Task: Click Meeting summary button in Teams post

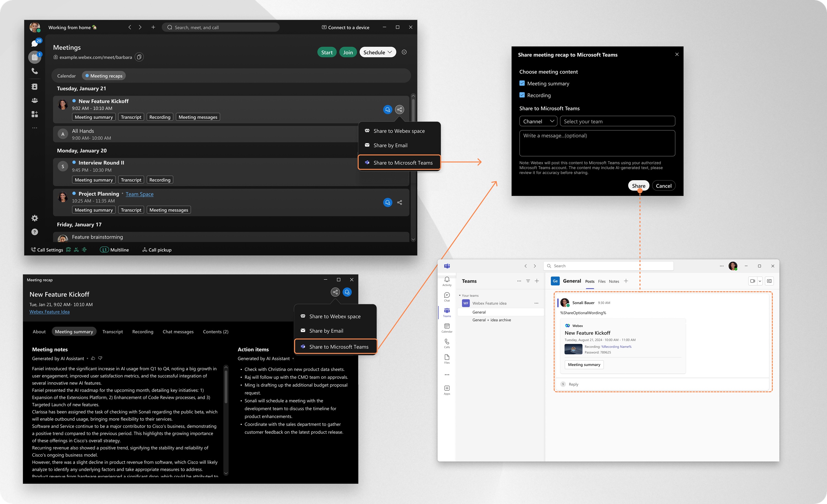Action: [584, 364]
